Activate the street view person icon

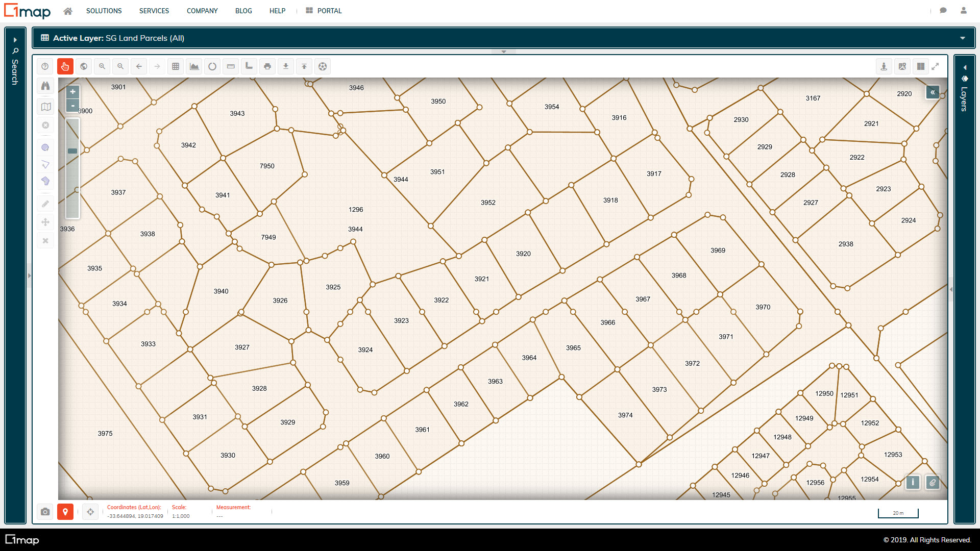[884, 66]
